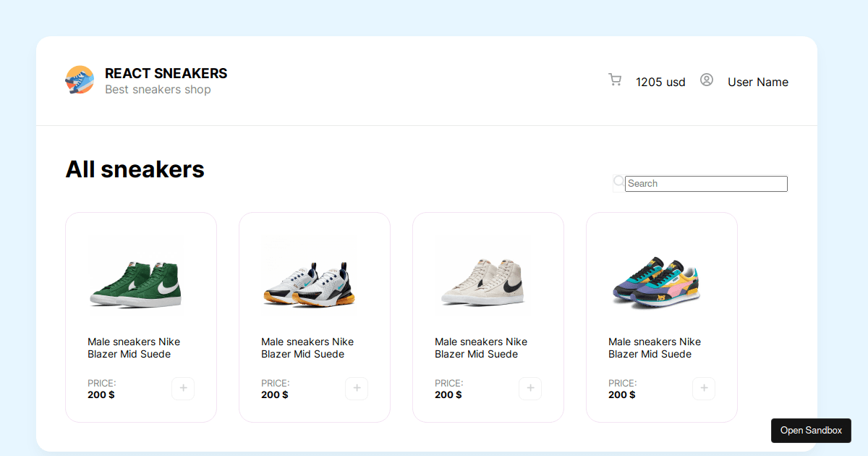Click the All sneakers heading
Screen dimensions: 868x456
point(135,169)
